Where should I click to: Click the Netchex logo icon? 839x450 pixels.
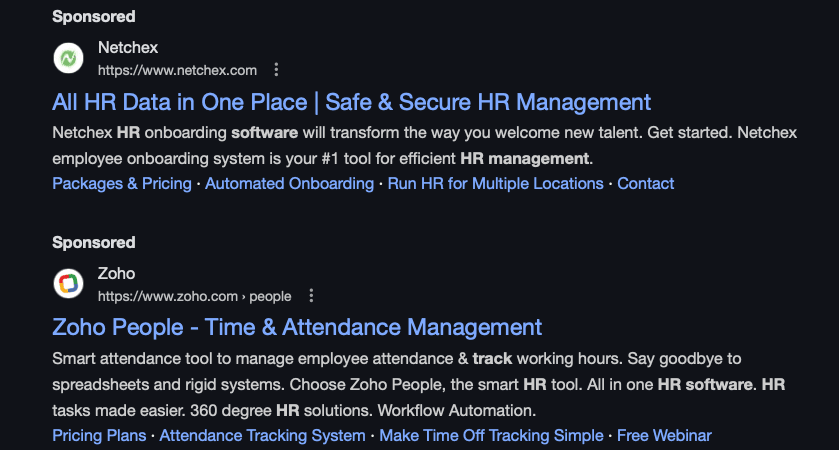68,59
